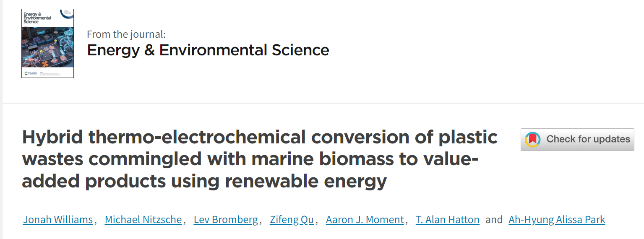
Task: Click the blue arc emblem on cover corner
Action: (67, 13)
